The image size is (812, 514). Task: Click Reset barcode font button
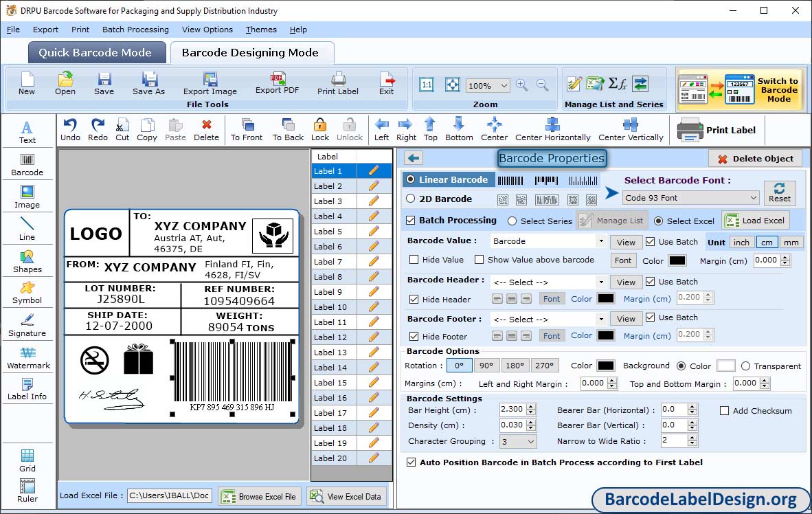(780, 192)
